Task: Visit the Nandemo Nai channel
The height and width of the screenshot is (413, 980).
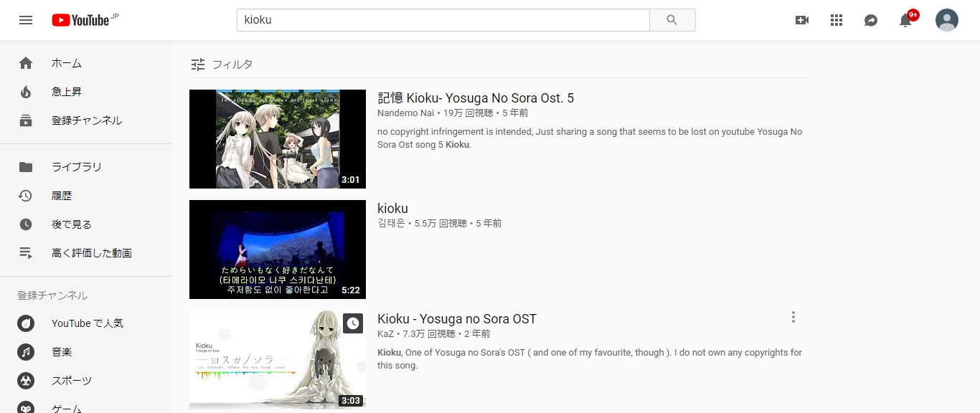Action: pyautogui.click(x=405, y=113)
